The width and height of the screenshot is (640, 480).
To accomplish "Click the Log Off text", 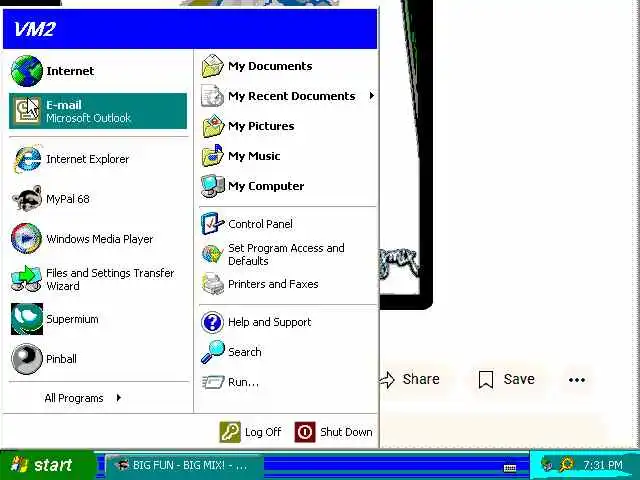I will (x=263, y=432).
